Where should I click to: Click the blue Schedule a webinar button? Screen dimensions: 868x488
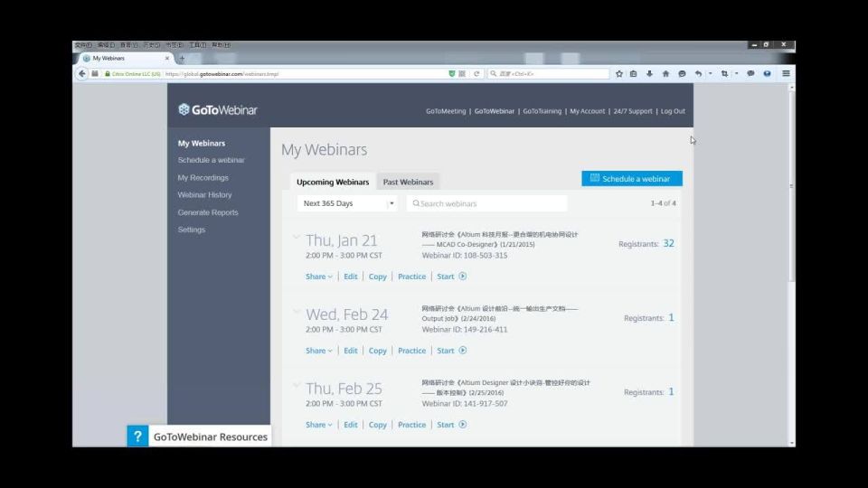(x=632, y=179)
